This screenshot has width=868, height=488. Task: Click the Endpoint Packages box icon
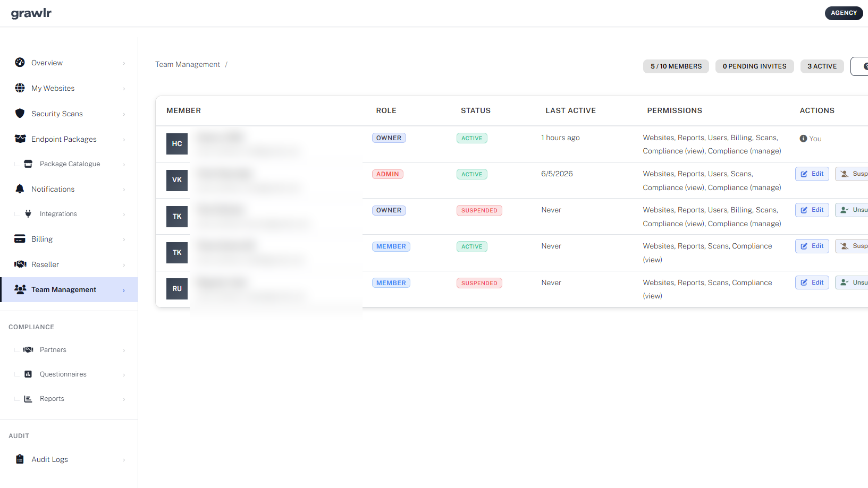20,139
